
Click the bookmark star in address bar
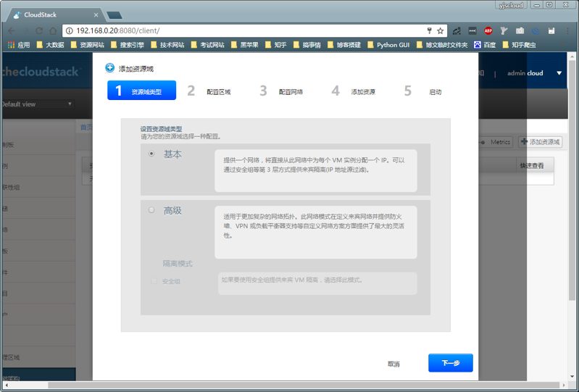pos(440,31)
